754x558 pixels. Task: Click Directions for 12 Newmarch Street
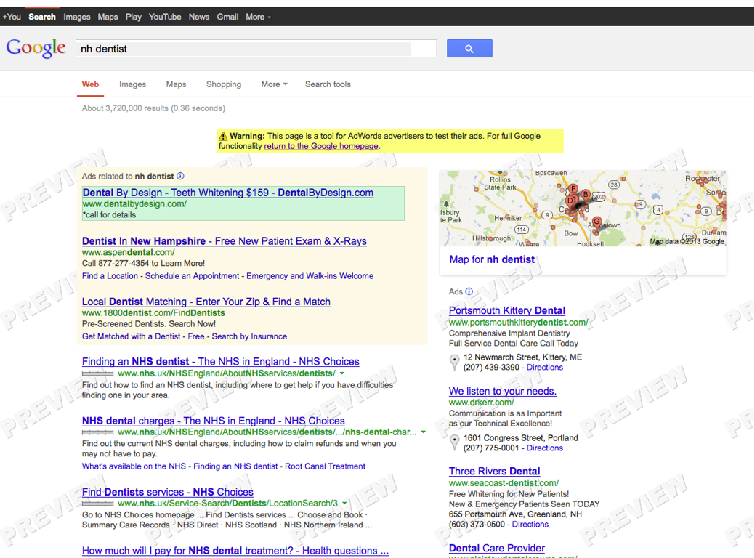545,367
